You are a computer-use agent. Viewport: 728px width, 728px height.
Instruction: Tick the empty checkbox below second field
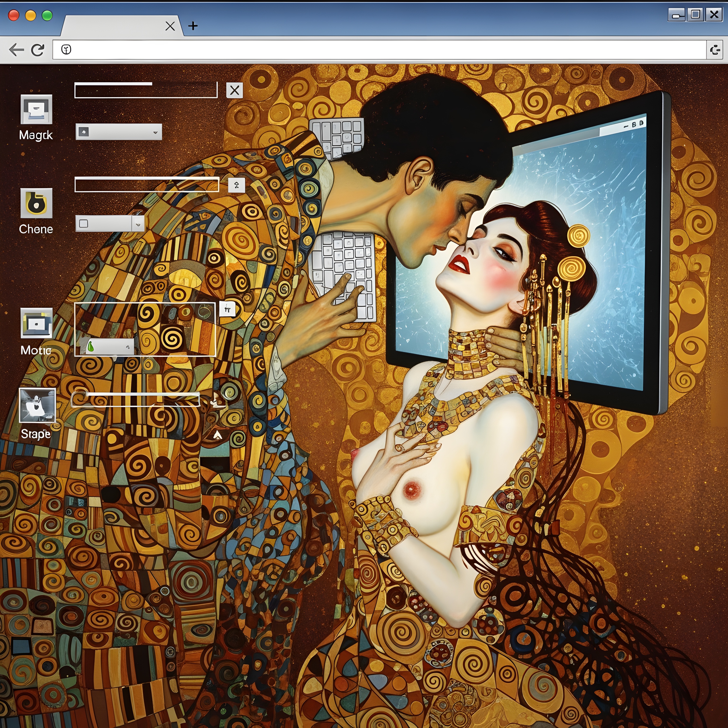(x=84, y=224)
